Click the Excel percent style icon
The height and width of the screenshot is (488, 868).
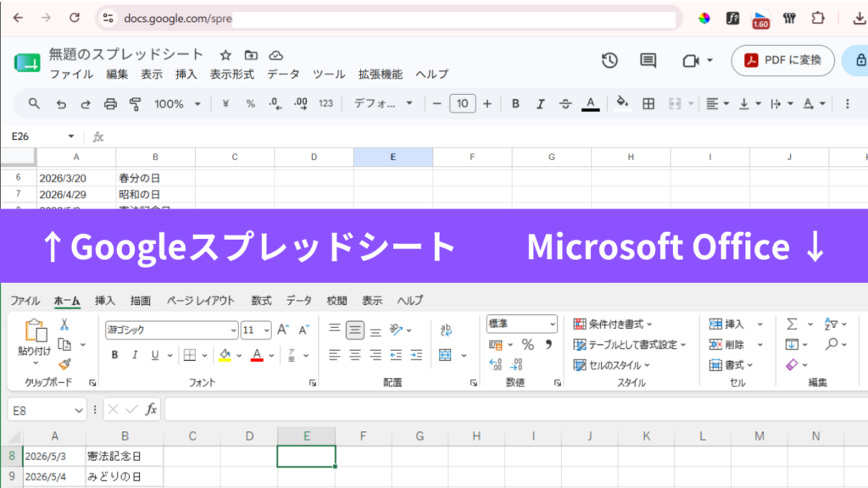(527, 345)
